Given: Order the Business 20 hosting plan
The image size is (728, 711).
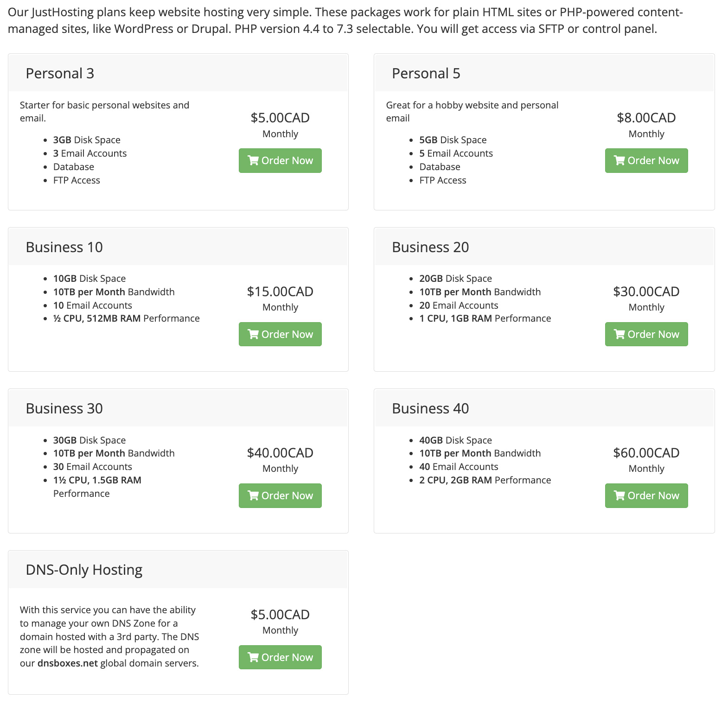Looking at the screenshot, I should pyautogui.click(x=646, y=334).
